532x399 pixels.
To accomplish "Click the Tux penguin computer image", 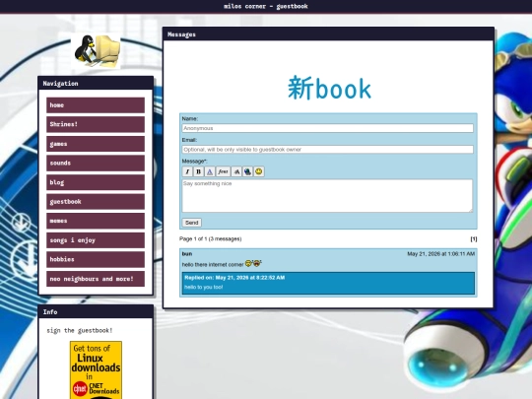I will (x=96, y=51).
